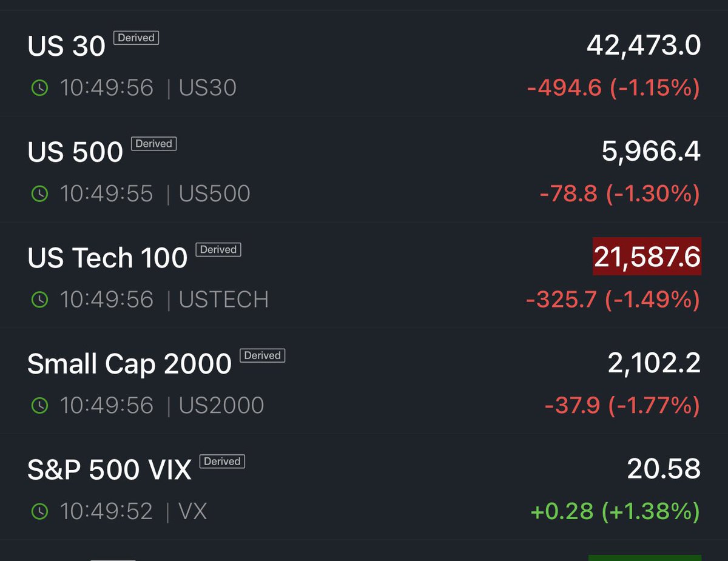Click the Derived label on Small Cap 2000
Screen dimensions: 728x561
[x=262, y=355]
